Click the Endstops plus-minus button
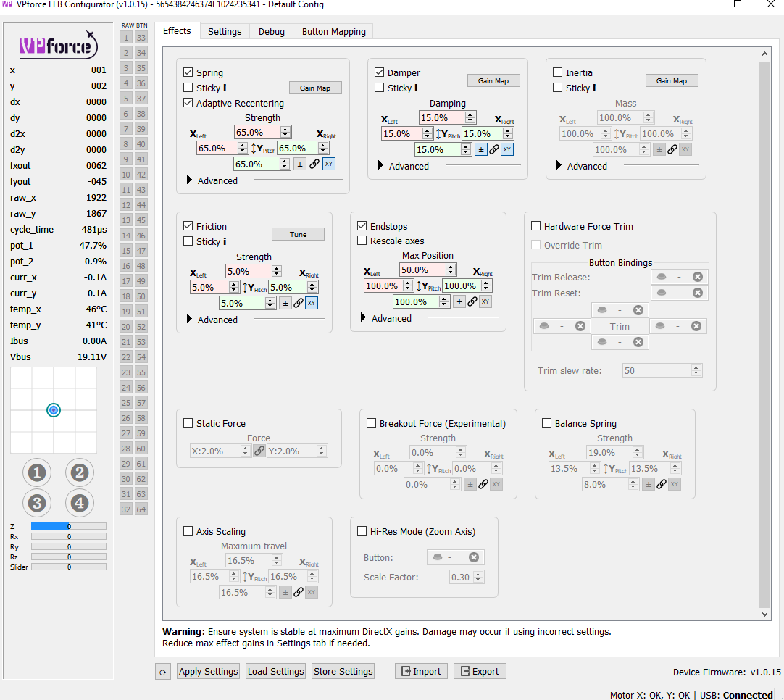The height and width of the screenshot is (700, 784). 459,301
